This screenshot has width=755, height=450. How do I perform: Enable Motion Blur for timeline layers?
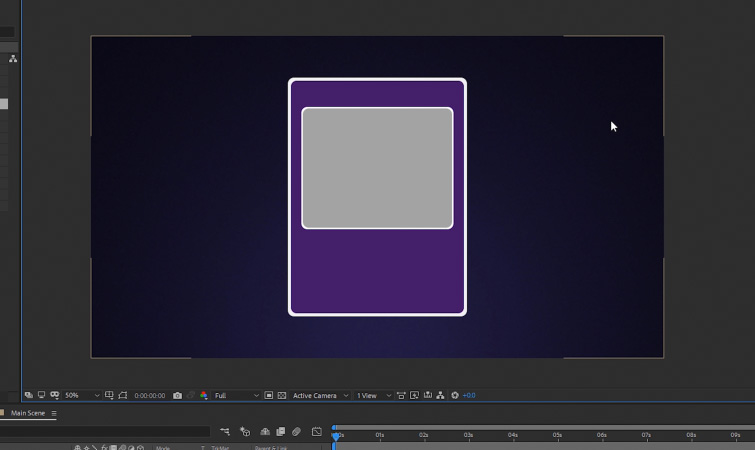pyautogui.click(x=296, y=432)
